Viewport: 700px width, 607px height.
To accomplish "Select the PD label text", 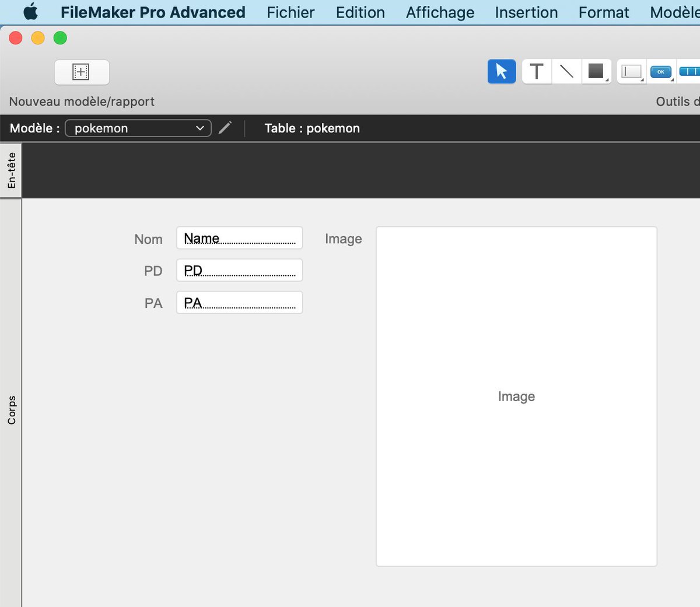I will pos(153,271).
